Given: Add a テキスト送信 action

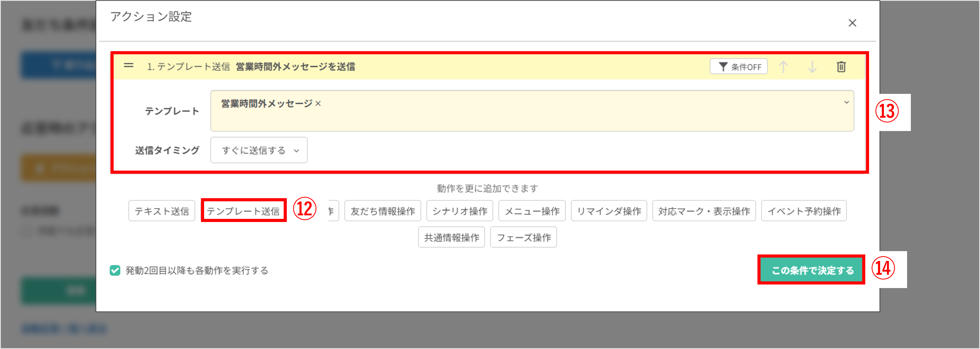Looking at the screenshot, I should pyautogui.click(x=162, y=211).
